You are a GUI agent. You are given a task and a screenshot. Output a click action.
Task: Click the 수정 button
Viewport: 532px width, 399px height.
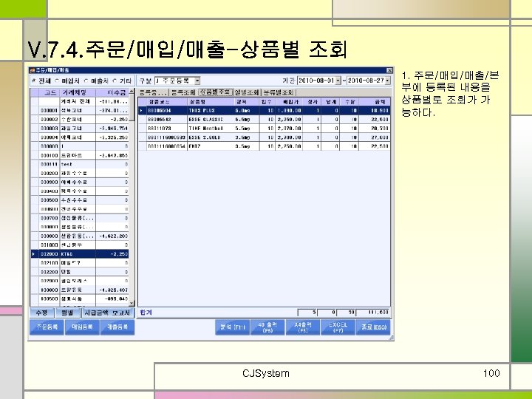(x=41, y=313)
